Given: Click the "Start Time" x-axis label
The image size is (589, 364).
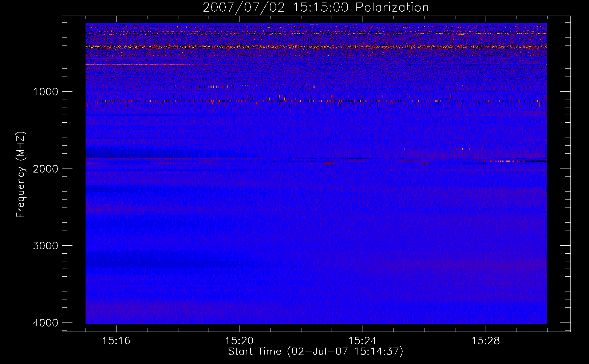Looking at the screenshot, I should pos(316,352).
